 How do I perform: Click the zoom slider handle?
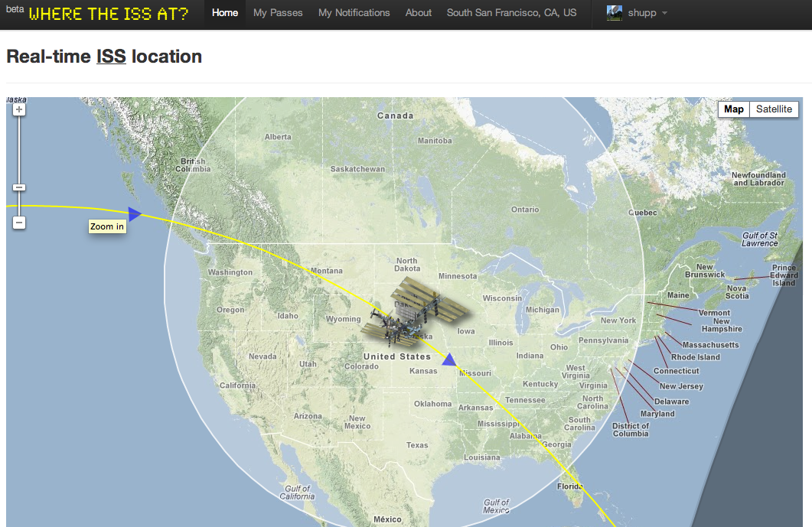19,187
